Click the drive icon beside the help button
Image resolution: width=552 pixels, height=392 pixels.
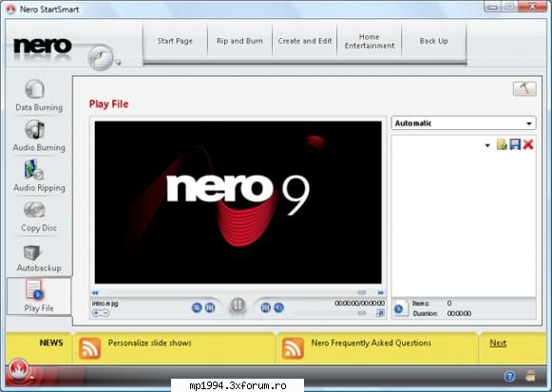coord(530,376)
